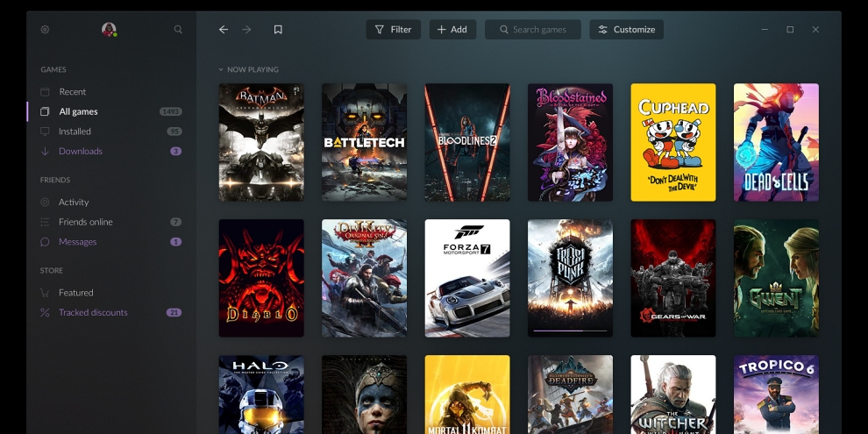
Task: Open user profile avatar
Action: [x=109, y=29]
